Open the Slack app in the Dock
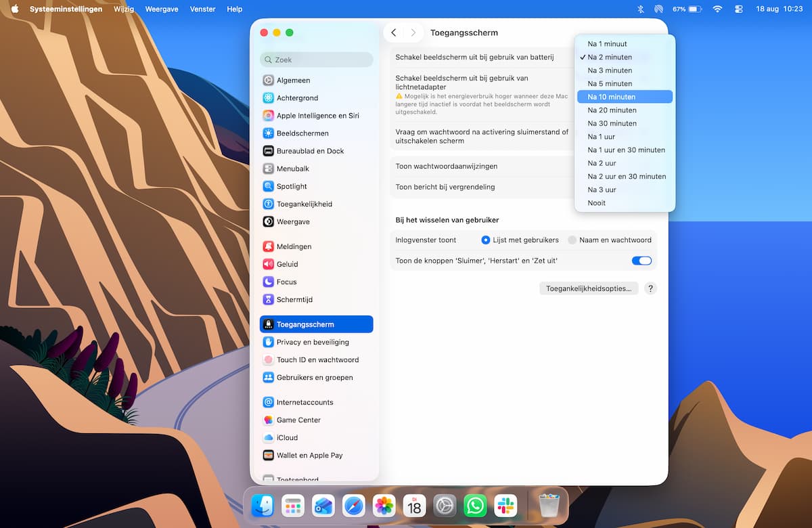Image resolution: width=812 pixels, height=528 pixels. click(505, 506)
